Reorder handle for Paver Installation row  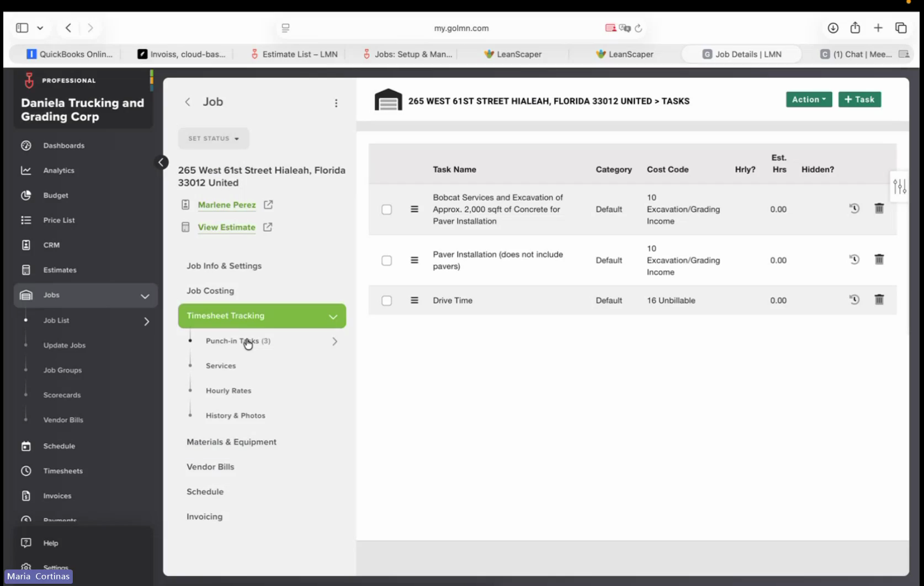click(x=415, y=260)
